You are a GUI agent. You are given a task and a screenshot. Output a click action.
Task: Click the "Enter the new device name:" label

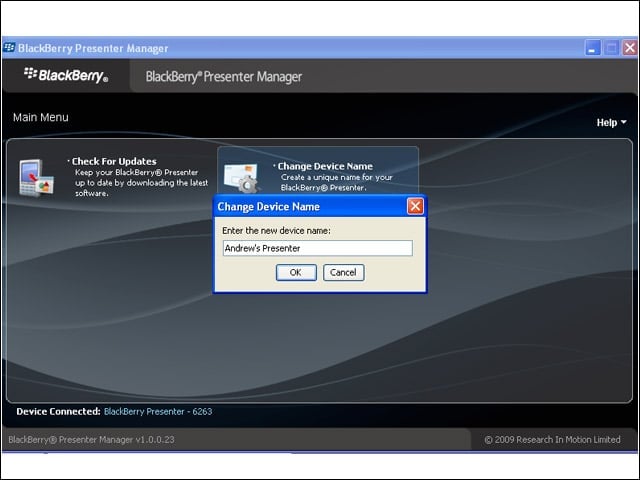pos(276,231)
